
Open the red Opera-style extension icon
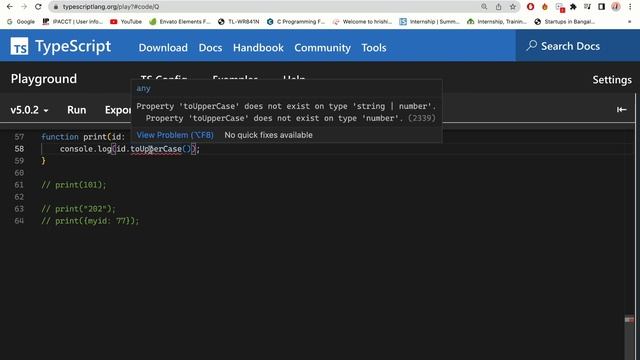click(530, 7)
